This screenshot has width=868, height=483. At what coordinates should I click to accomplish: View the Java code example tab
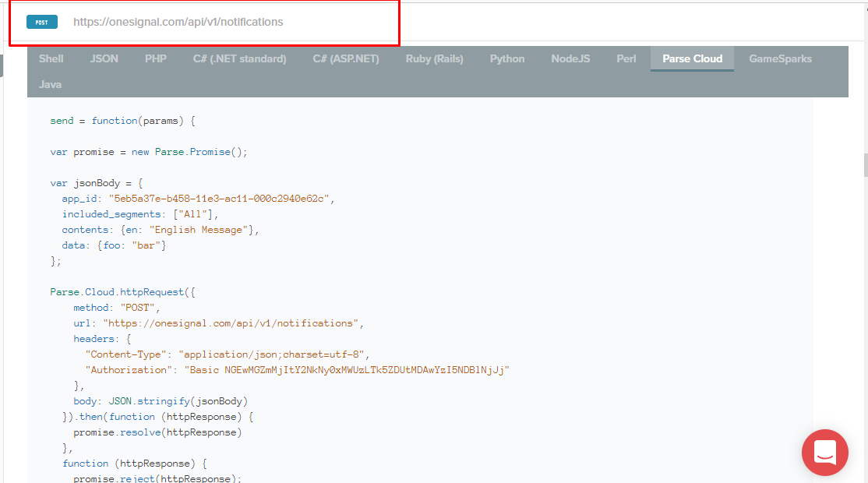point(50,85)
